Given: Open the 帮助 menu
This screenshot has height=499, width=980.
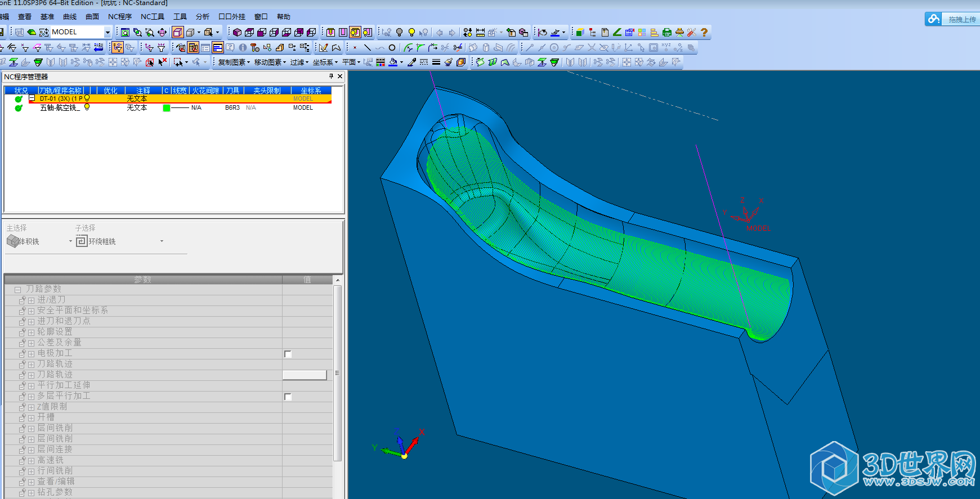Looking at the screenshot, I should (x=284, y=17).
